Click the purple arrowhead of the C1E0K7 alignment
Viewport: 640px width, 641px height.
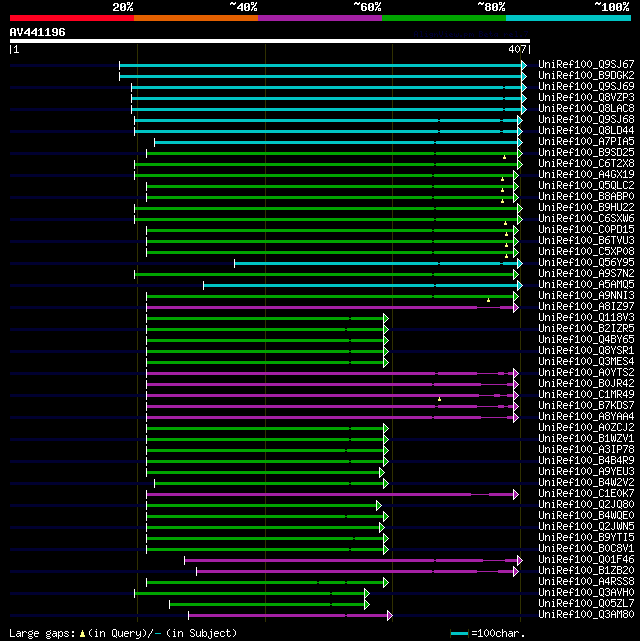(x=516, y=495)
